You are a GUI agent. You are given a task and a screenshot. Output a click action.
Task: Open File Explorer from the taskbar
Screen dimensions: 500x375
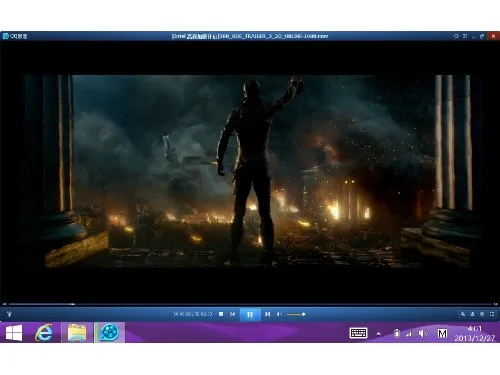(77, 332)
